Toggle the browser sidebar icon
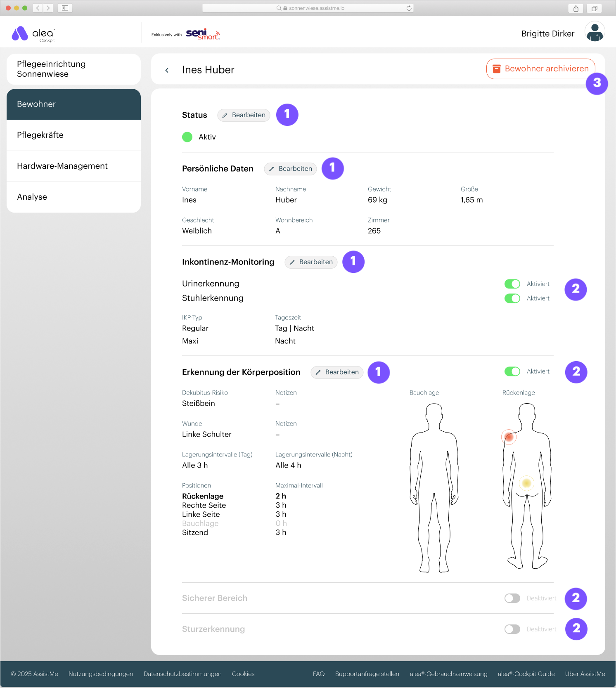616x688 pixels. 65,8
